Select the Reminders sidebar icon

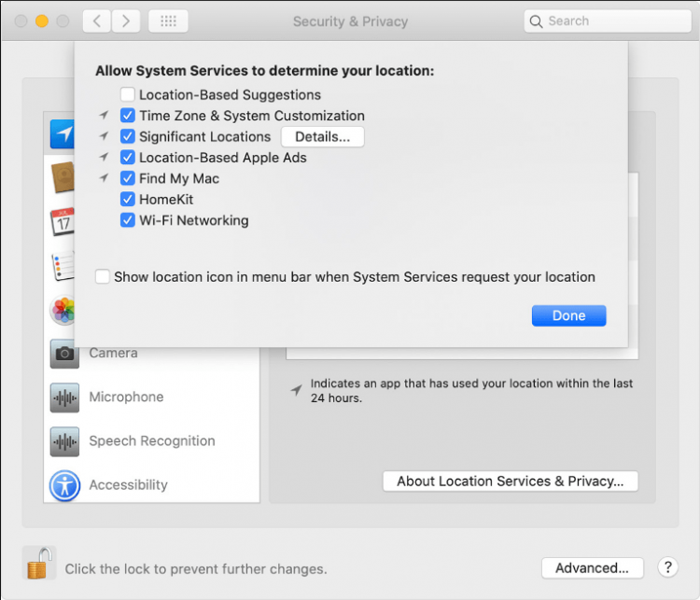pos(63,266)
